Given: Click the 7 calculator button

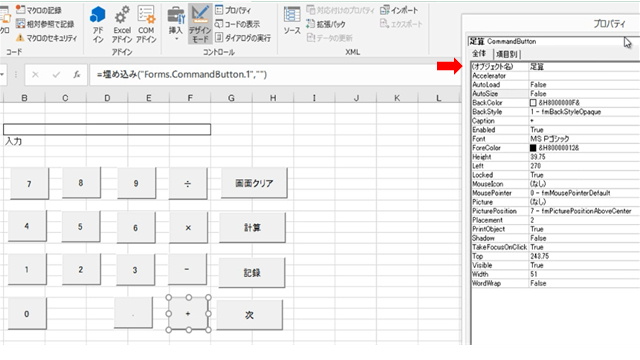Looking at the screenshot, I should coord(29,184).
